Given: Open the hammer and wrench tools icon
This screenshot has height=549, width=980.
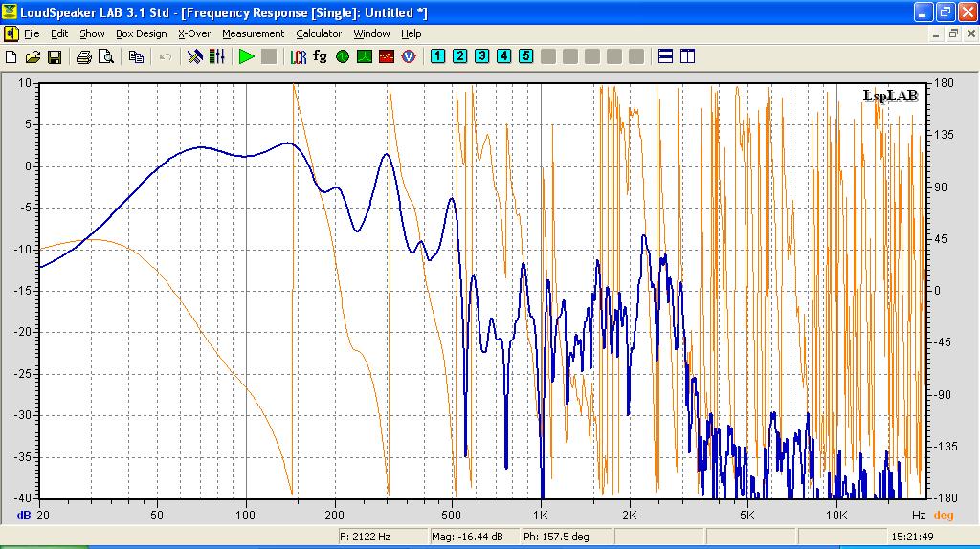Looking at the screenshot, I should (195, 56).
